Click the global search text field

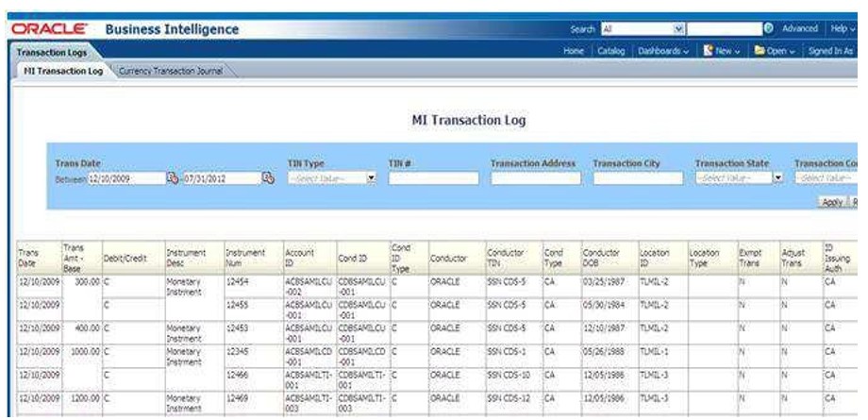(x=725, y=29)
